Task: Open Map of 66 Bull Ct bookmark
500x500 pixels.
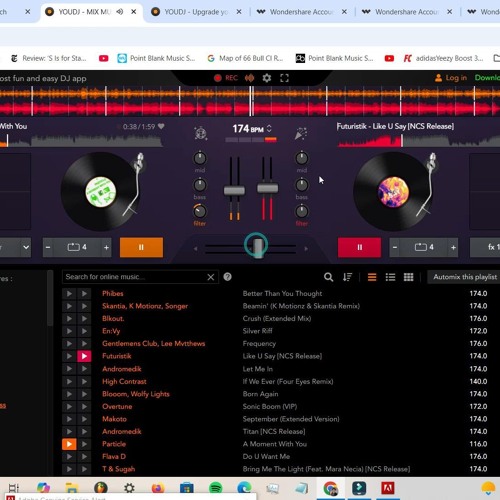Action: click(245, 58)
